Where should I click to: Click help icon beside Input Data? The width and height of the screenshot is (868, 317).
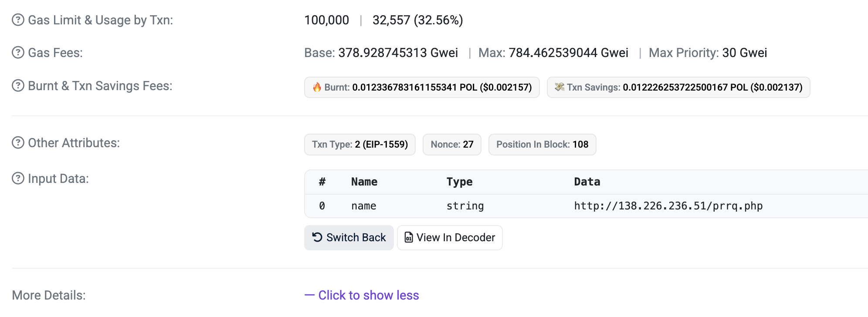tap(18, 179)
